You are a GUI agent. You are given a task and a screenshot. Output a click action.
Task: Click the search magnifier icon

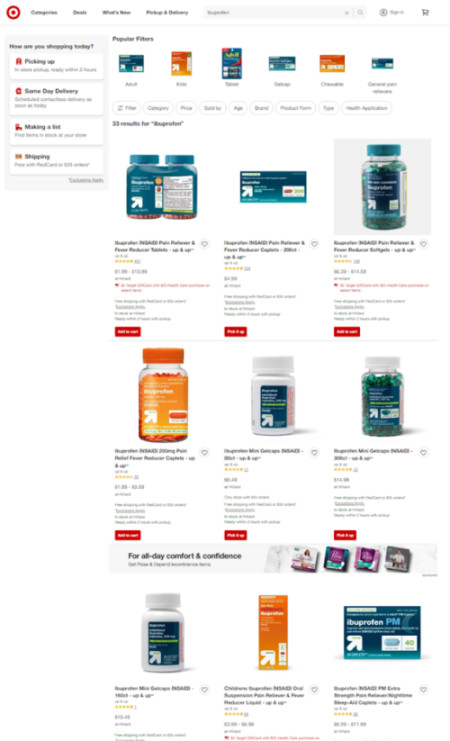[360, 12]
